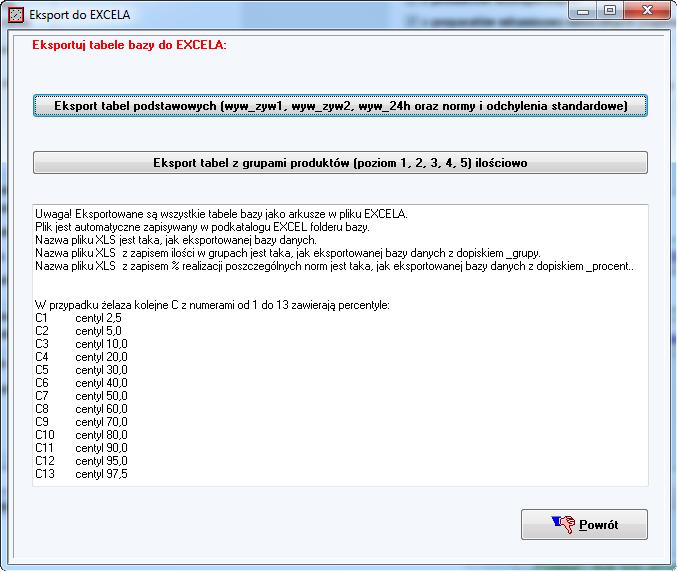Click the row C12 centyl 95,0

pos(81,461)
